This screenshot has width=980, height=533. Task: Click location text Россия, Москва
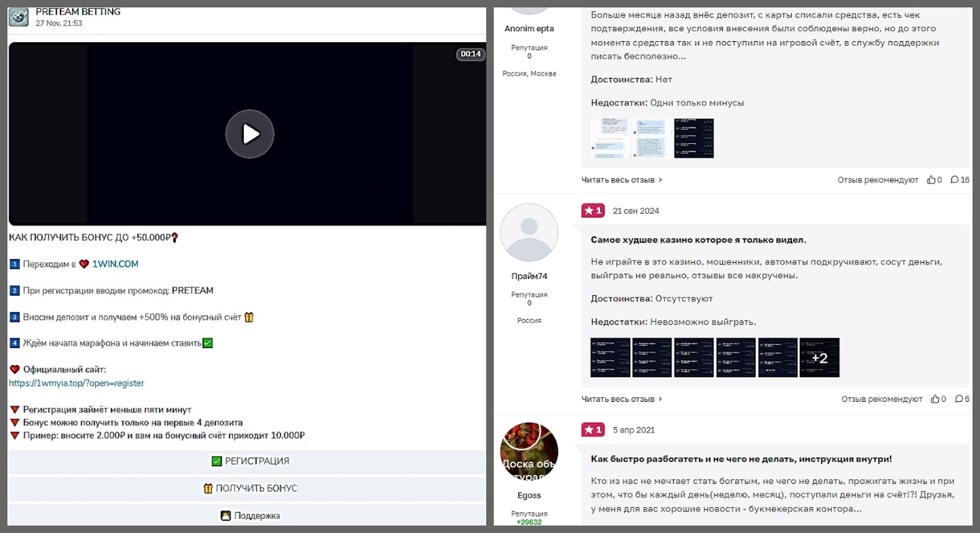pyautogui.click(x=529, y=74)
